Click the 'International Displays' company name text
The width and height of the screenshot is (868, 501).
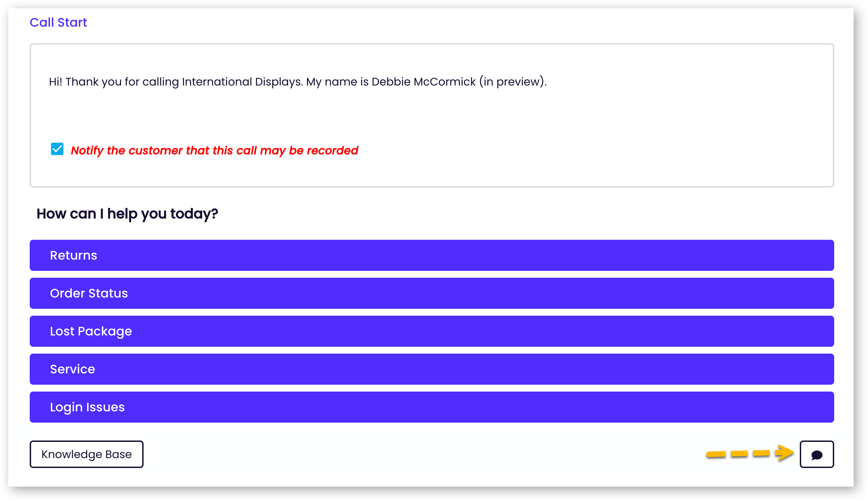coord(241,82)
